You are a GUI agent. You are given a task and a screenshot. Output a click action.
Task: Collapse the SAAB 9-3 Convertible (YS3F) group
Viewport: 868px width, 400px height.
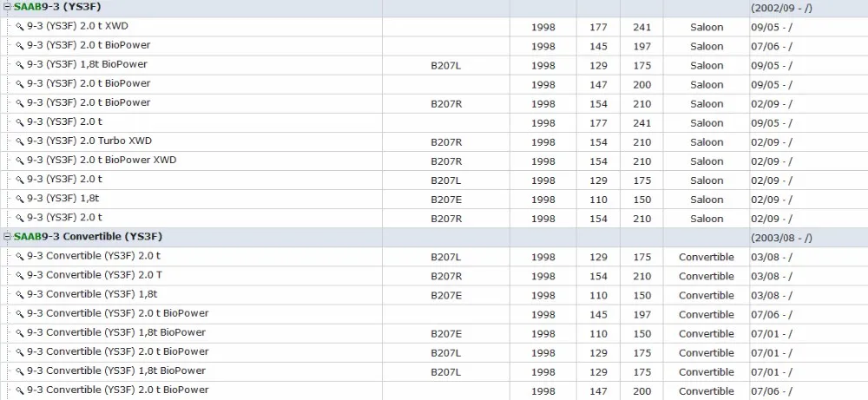pyautogui.click(x=8, y=238)
